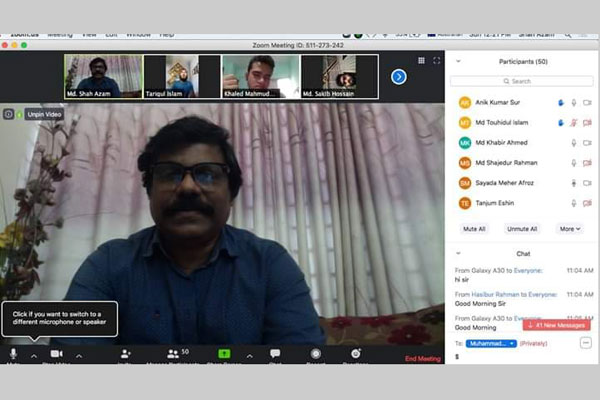
Task: Open video options caret beside Stop Video
Action: click(x=79, y=356)
